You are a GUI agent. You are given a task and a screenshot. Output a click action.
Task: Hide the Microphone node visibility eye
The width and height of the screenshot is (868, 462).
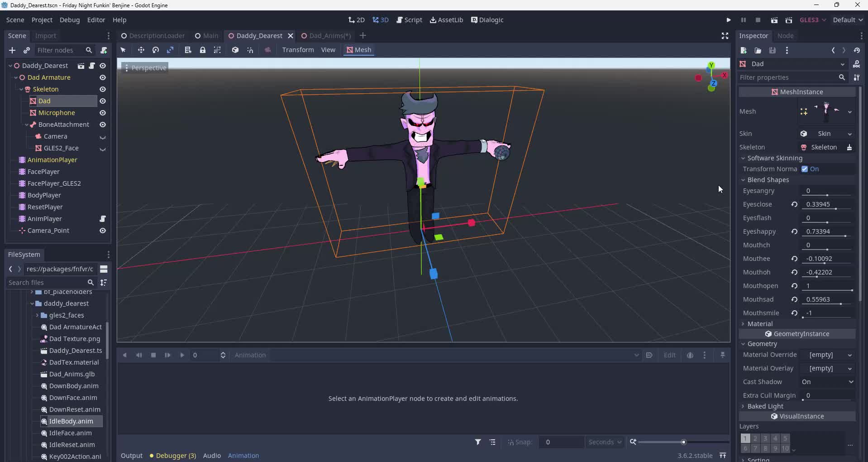103,113
